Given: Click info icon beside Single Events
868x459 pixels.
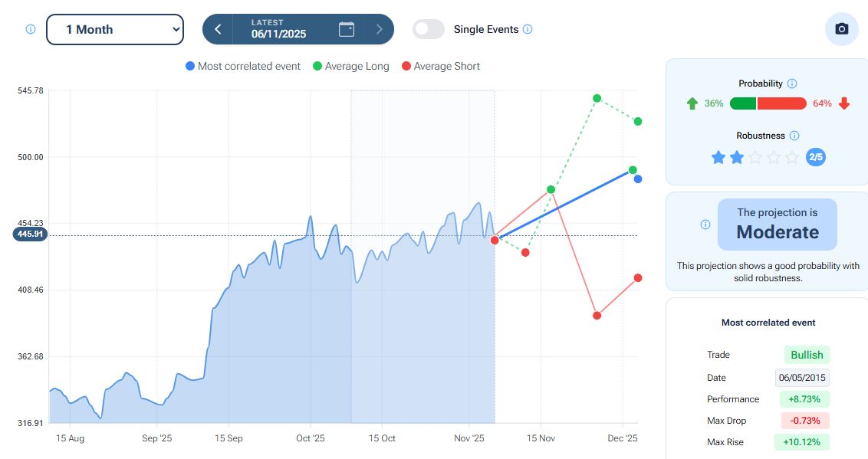Looking at the screenshot, I should 528,30.
